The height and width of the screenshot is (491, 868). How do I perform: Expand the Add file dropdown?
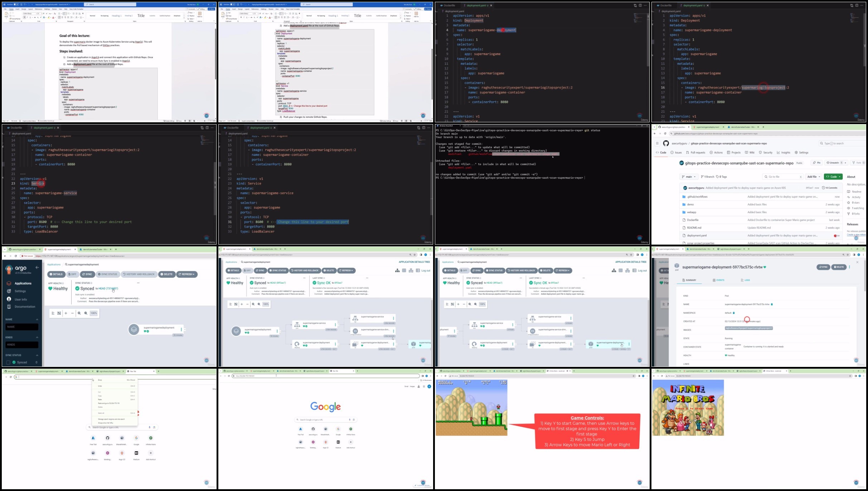click(814, 177)
